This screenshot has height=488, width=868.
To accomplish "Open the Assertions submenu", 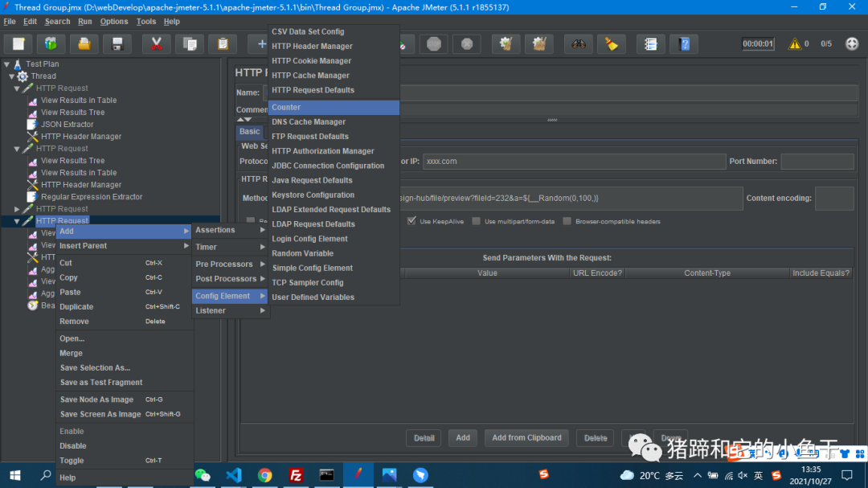I will [230, 230].
